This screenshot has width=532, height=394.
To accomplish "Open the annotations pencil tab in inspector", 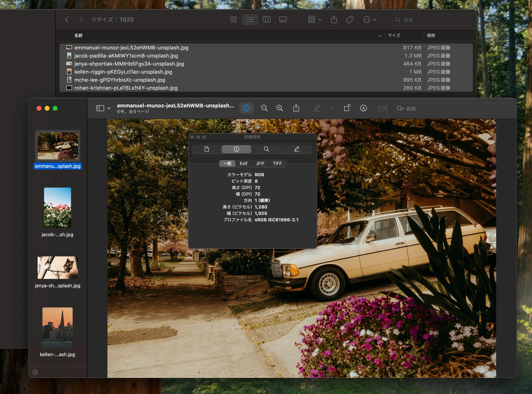I will 296,149.
